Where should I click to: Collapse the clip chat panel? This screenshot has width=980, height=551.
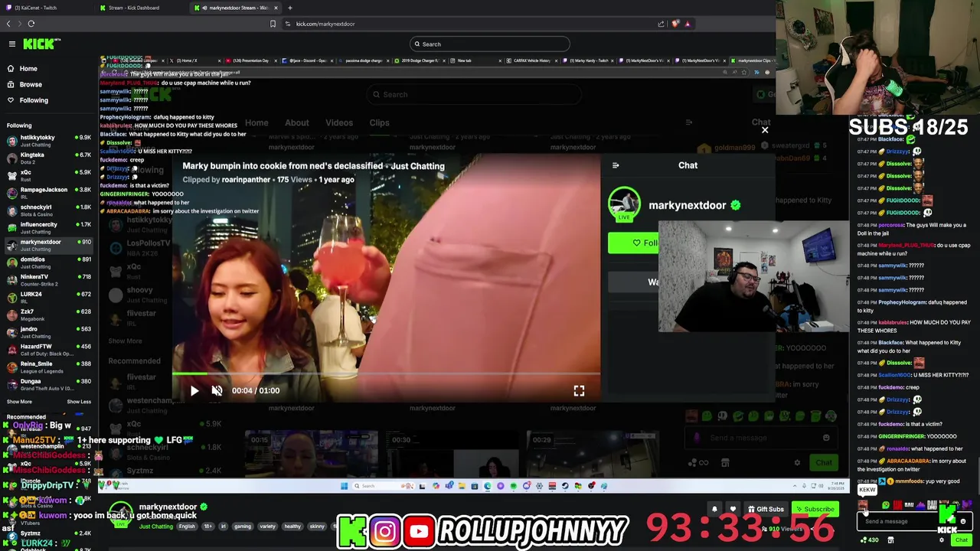click(x=616, y=165)
